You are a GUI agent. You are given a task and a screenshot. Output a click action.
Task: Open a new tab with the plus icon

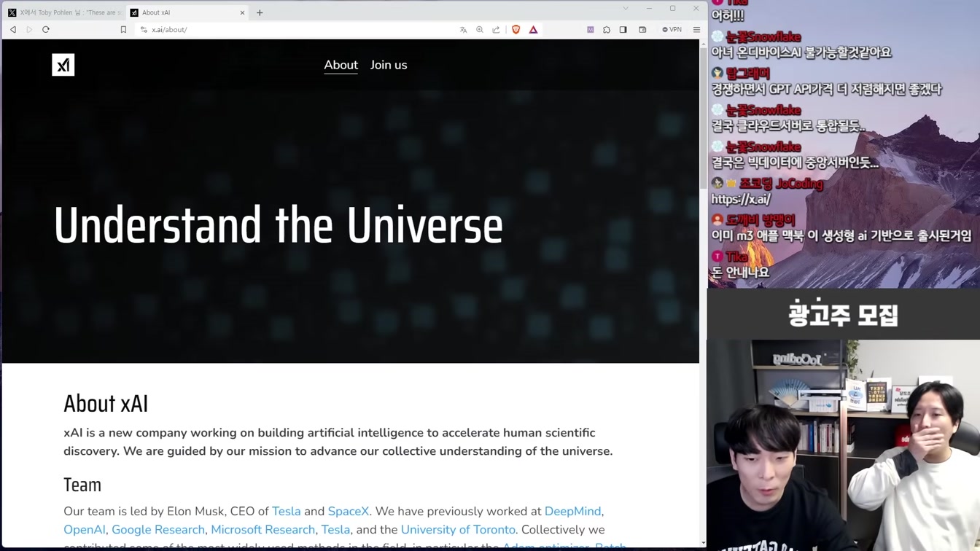pos(260,12)
